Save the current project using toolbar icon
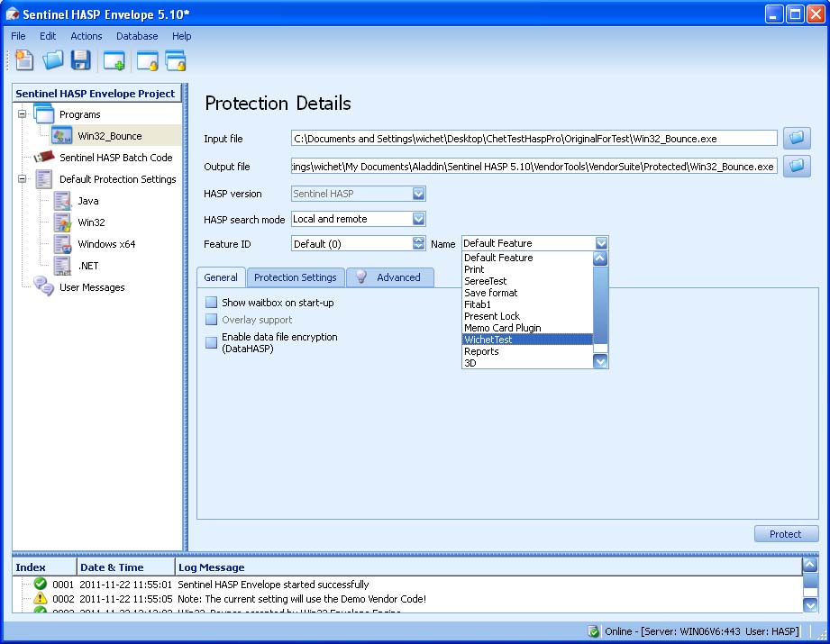The width and height of the screenshot is (830, 644). coord(80,60)
